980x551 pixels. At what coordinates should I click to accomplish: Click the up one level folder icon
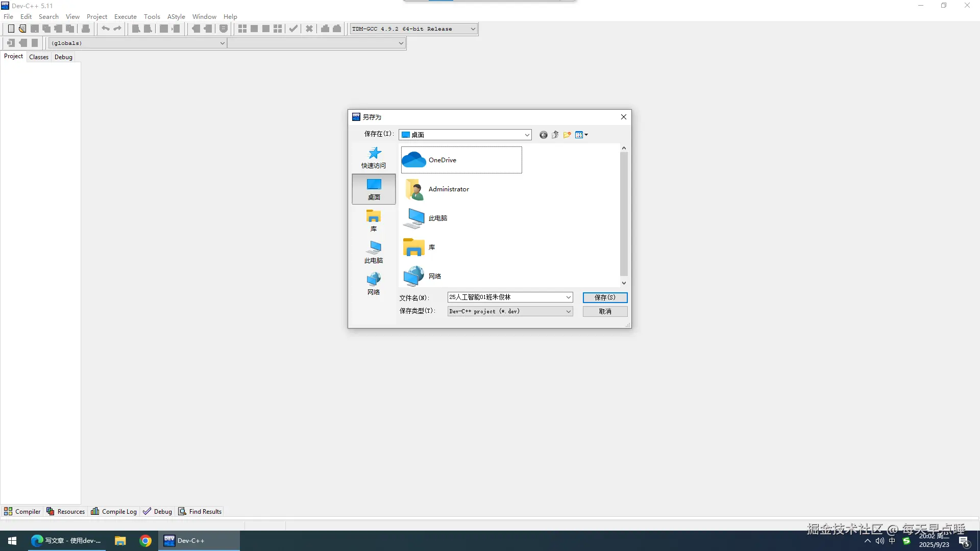[x=555, y=135]
